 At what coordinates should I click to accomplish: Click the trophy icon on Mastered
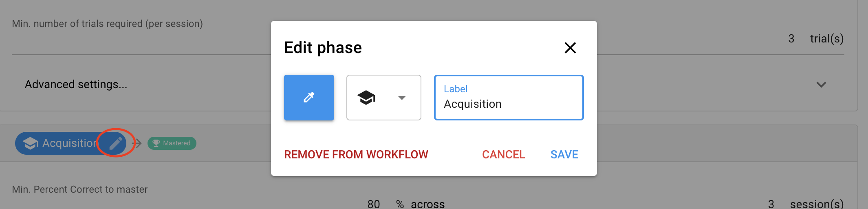[x=156, y=143]
